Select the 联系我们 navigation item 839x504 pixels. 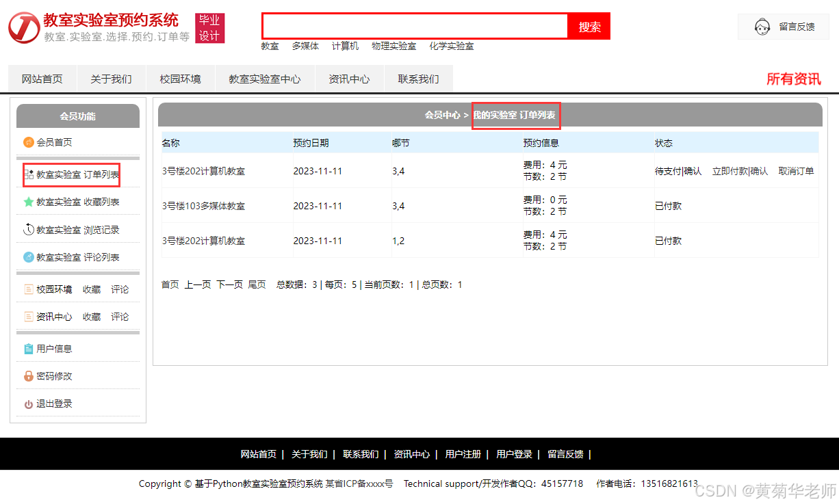(x=418, y=78)
